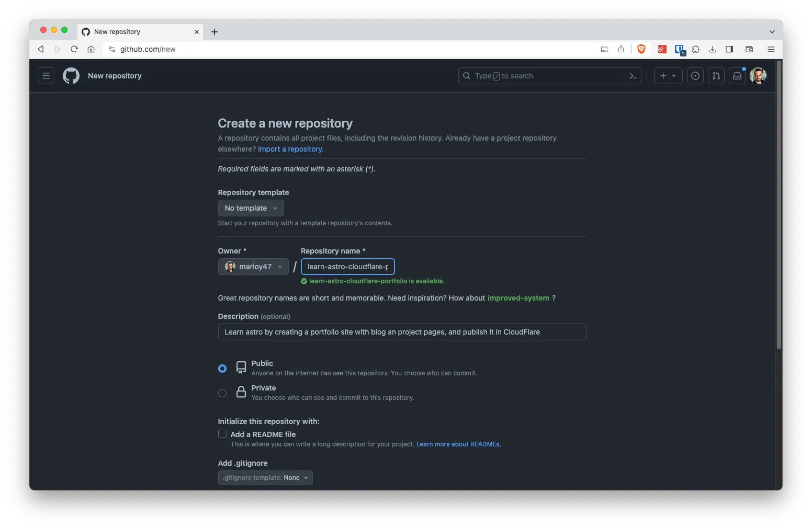Click the green availability checkmark icon
This screenshot has height=529, width=812.
(x=304, y=281)
